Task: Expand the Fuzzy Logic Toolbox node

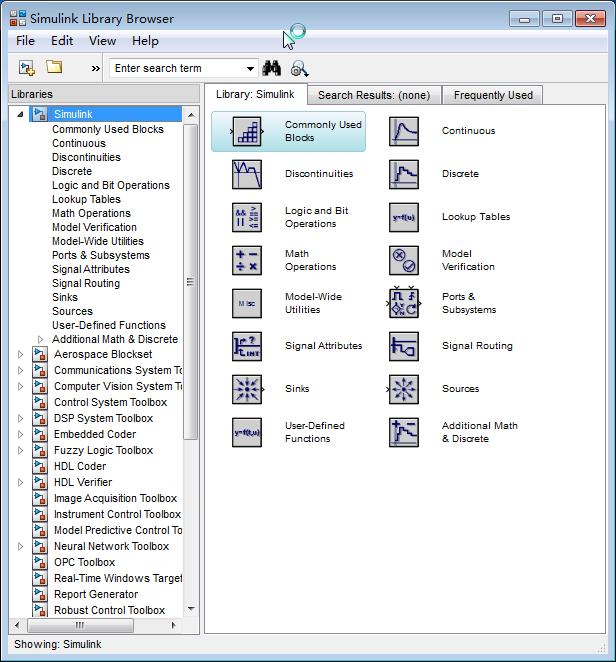Action: (20, 450)
